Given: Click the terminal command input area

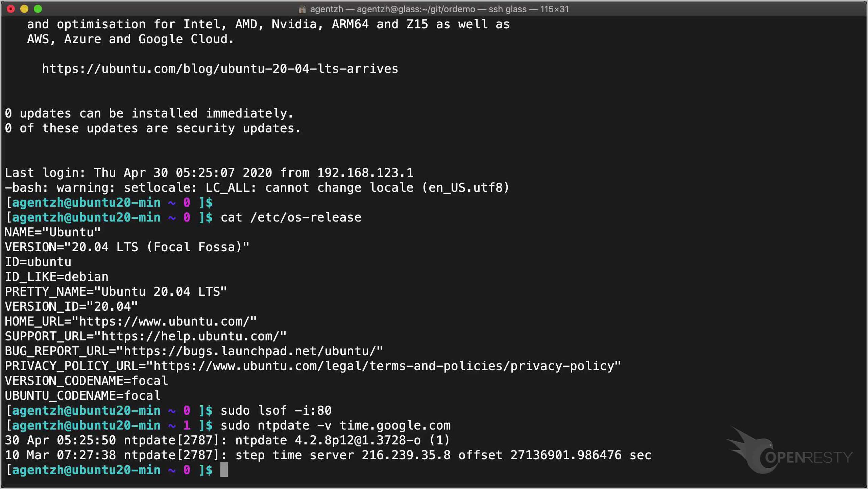Looking at the screenshot, I should (x=225, y=470).
